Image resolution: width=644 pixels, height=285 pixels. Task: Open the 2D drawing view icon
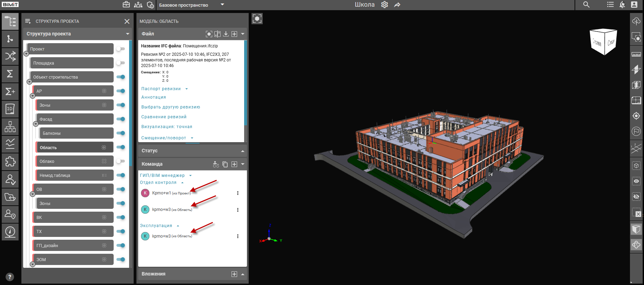10,109
